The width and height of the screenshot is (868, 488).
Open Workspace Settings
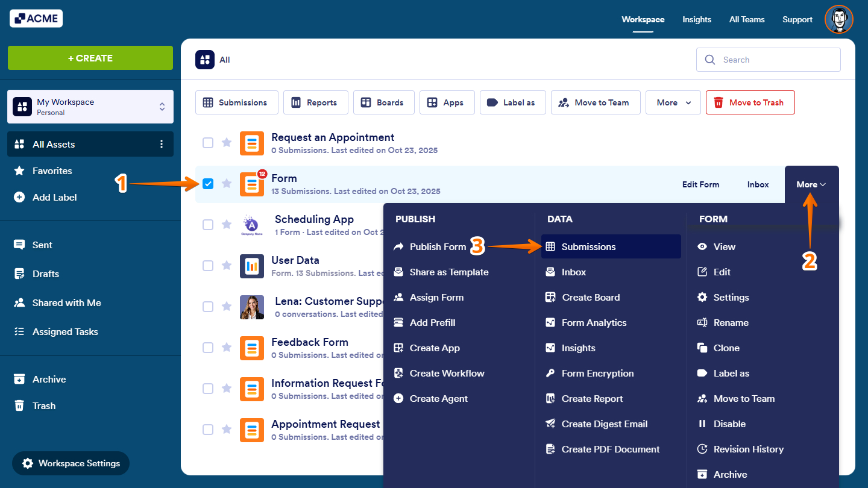tap(71, 463)
